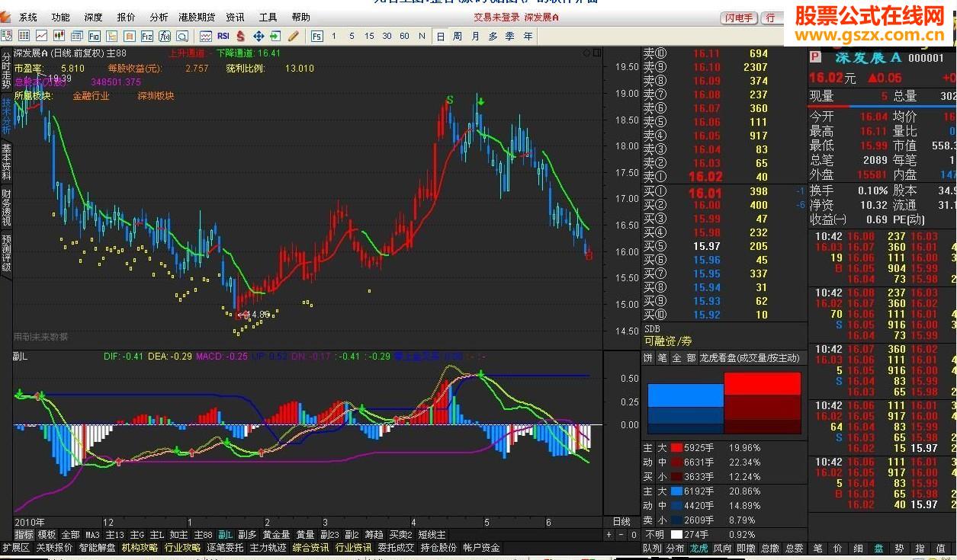Open the 机构攻略 bottom link
Image resolution: width=957 pixels, height=560 pixels.
point(140,548)
